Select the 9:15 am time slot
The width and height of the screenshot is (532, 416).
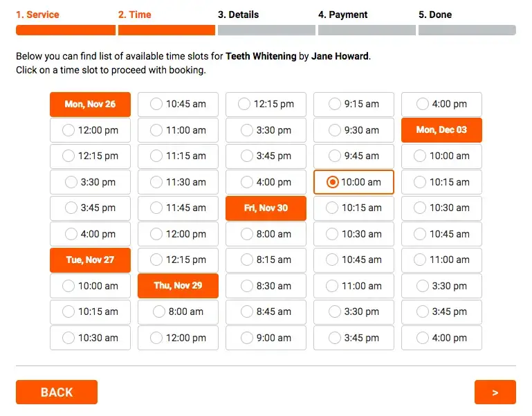[354, 104]
